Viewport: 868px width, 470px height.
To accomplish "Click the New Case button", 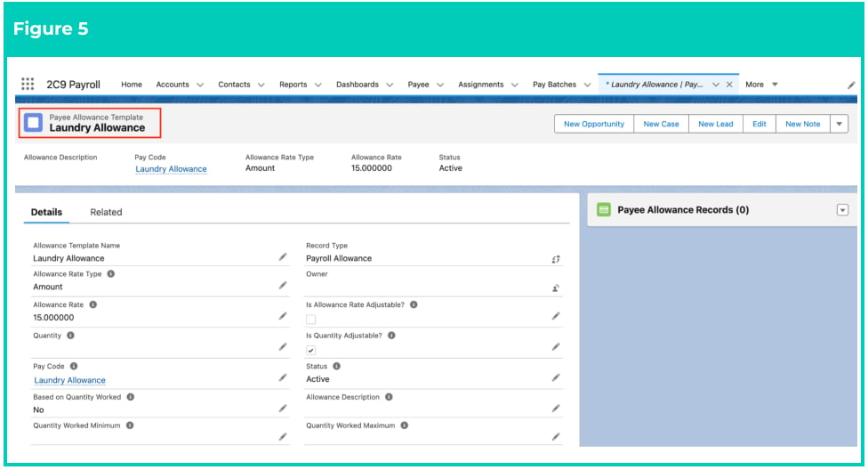I will pos(661,124).
